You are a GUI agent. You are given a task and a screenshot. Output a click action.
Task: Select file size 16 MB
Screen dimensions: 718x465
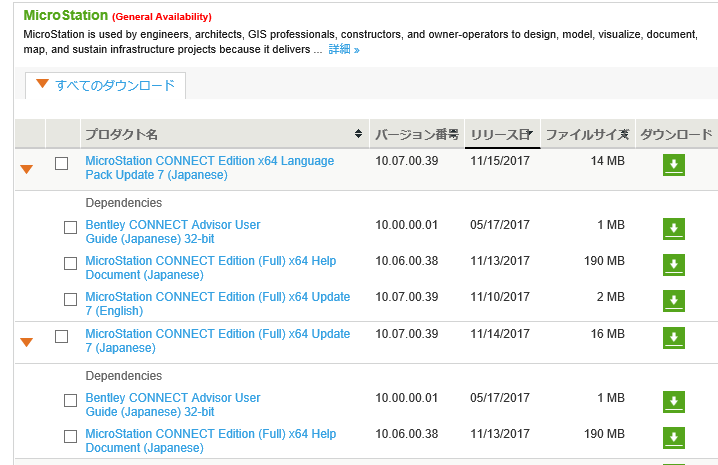point(608,334)
